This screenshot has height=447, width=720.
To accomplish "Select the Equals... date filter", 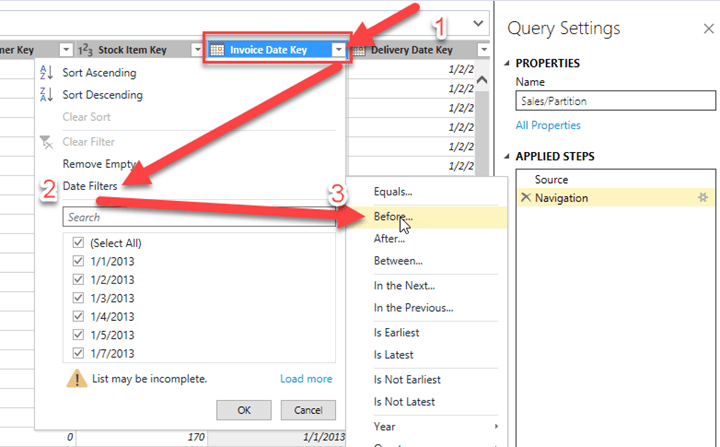I will click(x=393, y=192).
